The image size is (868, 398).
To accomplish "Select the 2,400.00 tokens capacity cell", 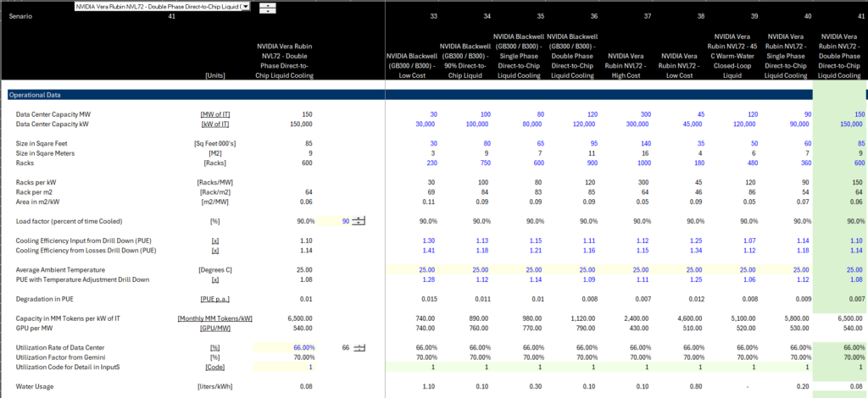I will coord(639,318).
